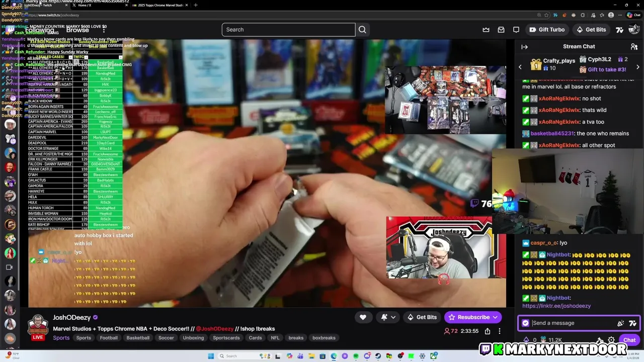Click the browser address bar URL
The height and width of the screenshot is (362, 644).
point(54,15)
